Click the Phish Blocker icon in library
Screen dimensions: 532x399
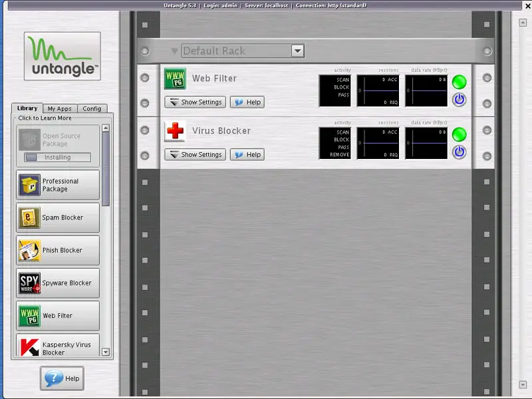point(29,251)
